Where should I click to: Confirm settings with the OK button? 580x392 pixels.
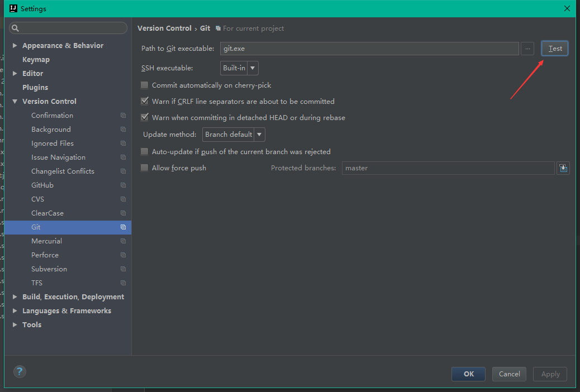coord(468,374)
